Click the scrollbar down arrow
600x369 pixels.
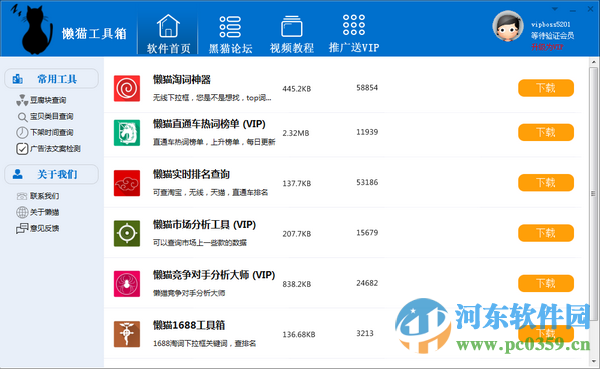(593, 361)
